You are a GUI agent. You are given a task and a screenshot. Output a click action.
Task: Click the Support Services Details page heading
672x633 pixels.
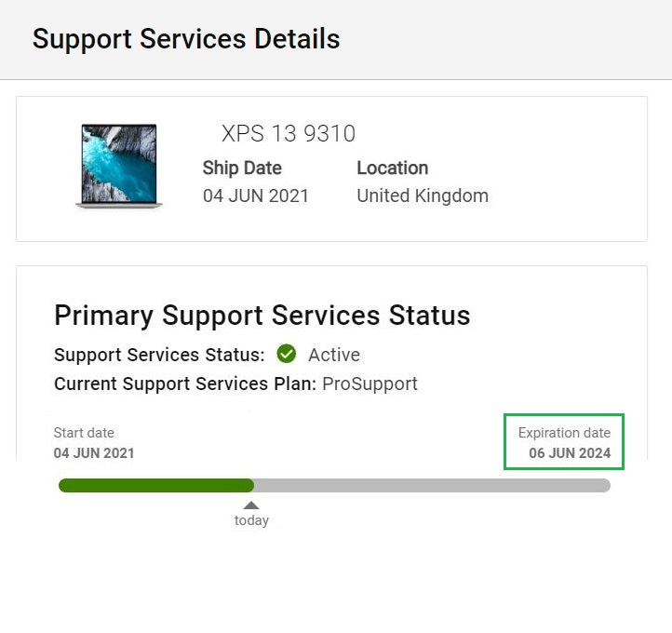[x=186, y=39]
